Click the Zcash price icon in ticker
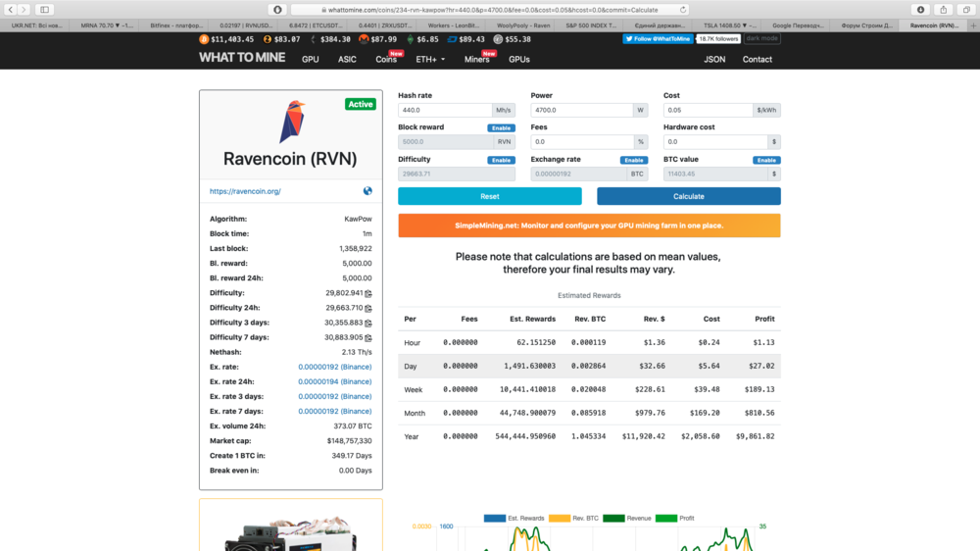 pyautogui.click(x=268, y=39)
